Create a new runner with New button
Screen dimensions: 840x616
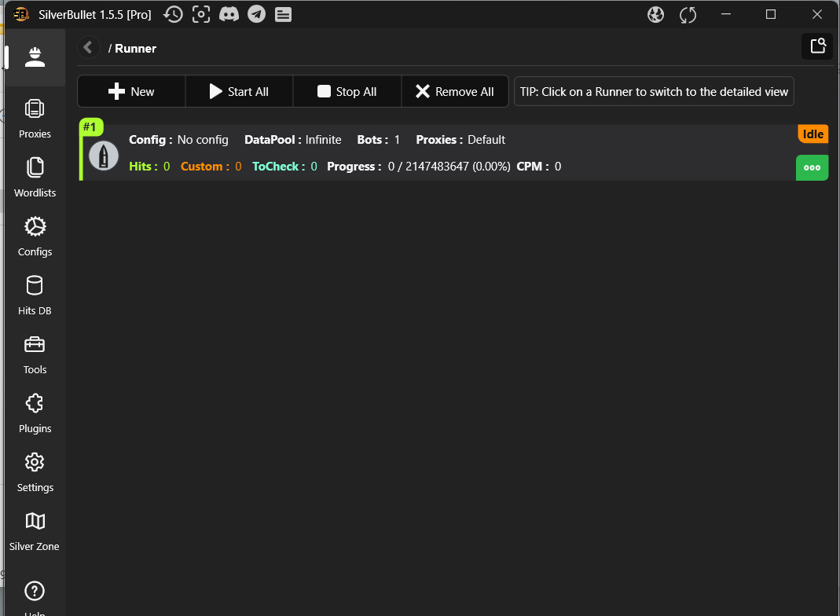(131, 92)
